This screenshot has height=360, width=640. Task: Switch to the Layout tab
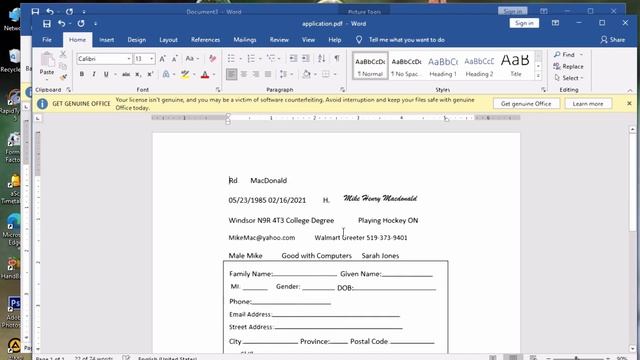(x=168, y=40)
